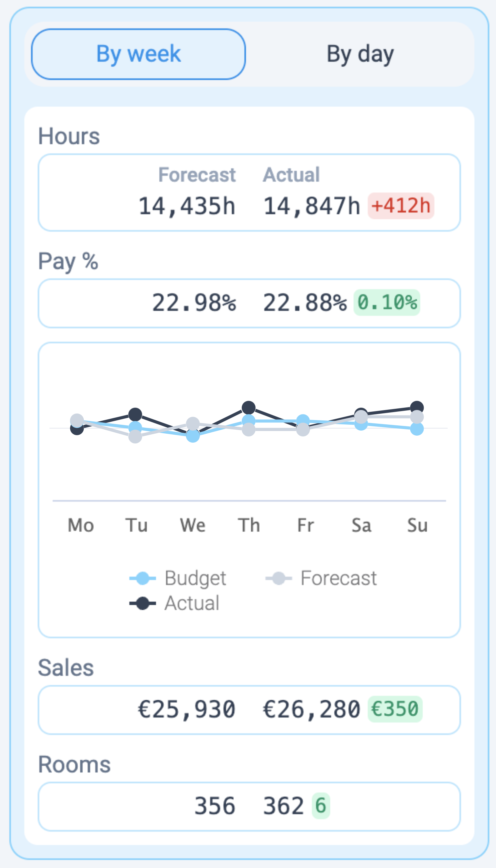
Task: Toggle the Actual legend series
Action: pos(174,603)
